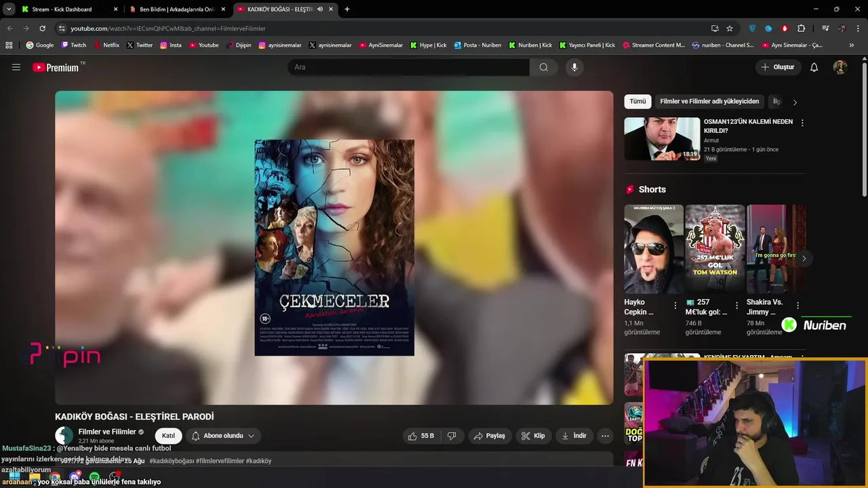868x488 pixels.
Task: Mute the playing KADIKÖY BOĞASI tab
Action: click(x=320, y=9)
